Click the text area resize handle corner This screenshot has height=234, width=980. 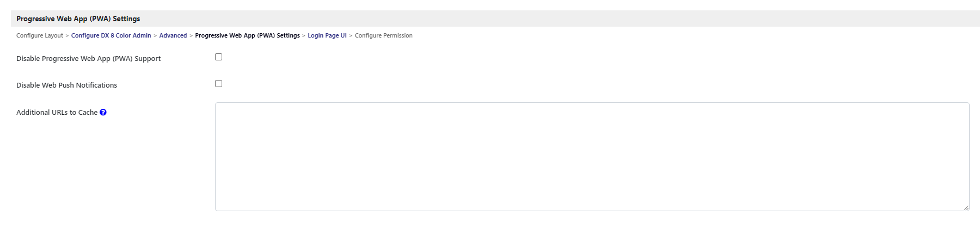[966, 207]
